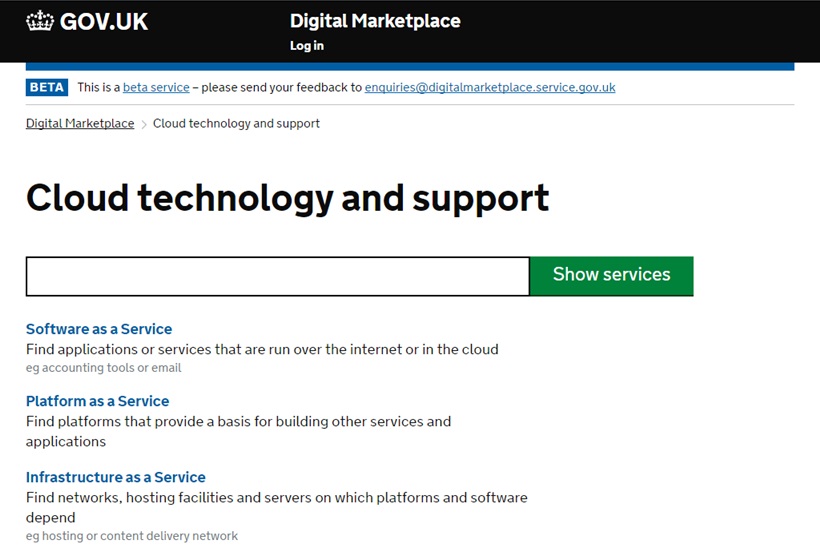The image size is (820, 548).
Task: Click the GOV.UK crown logo icon
Action: tap(40, 21)
